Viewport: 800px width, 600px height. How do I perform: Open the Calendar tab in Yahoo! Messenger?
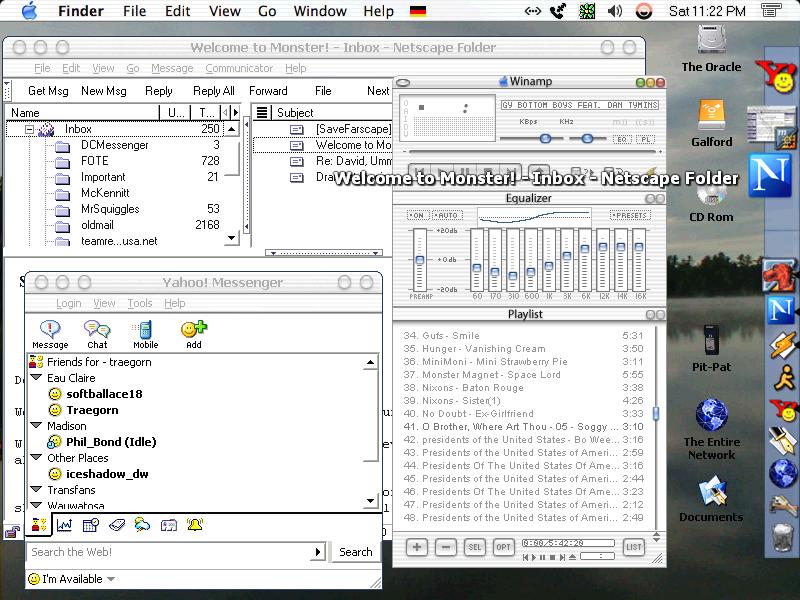tap(90, 524)
